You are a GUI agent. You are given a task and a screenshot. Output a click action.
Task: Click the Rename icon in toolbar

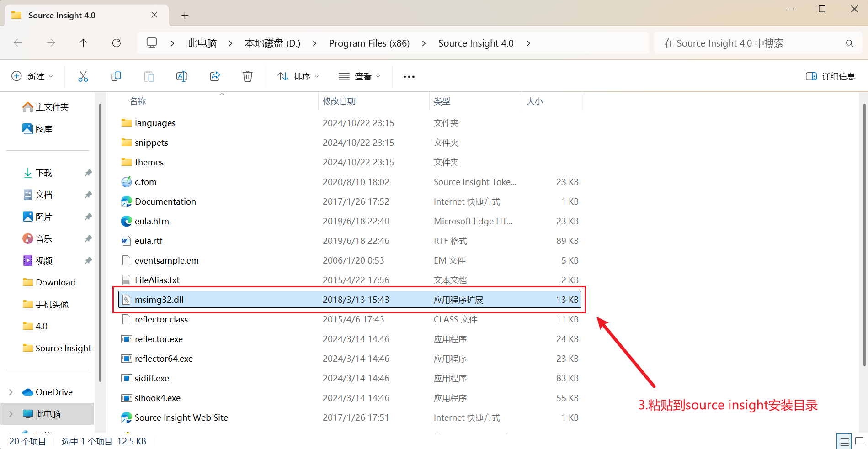(x=182, y=76)
